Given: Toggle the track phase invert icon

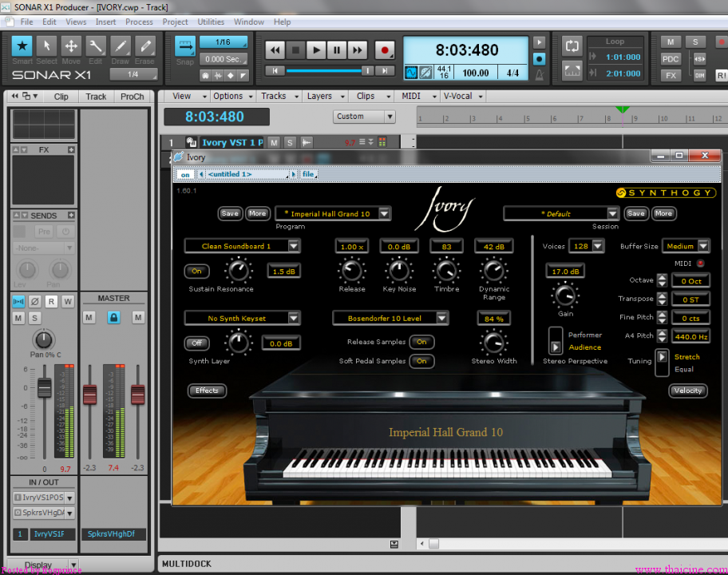Looking at the screenshot, I should coord(35,301).
